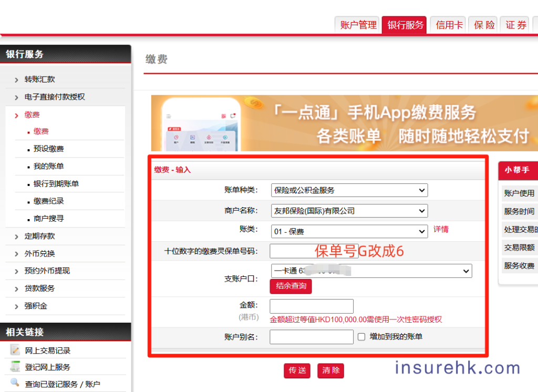538x392 pixels.
Task: Expand 预约外币提现 sidebar section
Action: point(47,271)
